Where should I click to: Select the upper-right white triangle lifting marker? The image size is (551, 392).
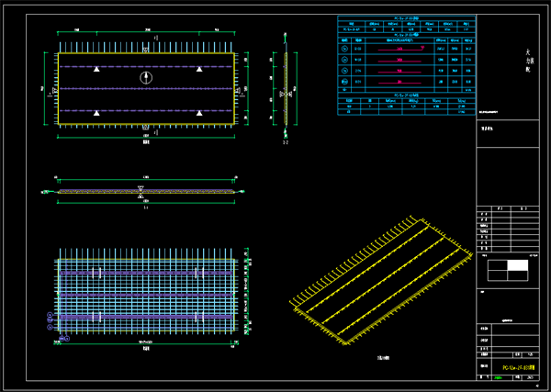(x=199, y=69)
